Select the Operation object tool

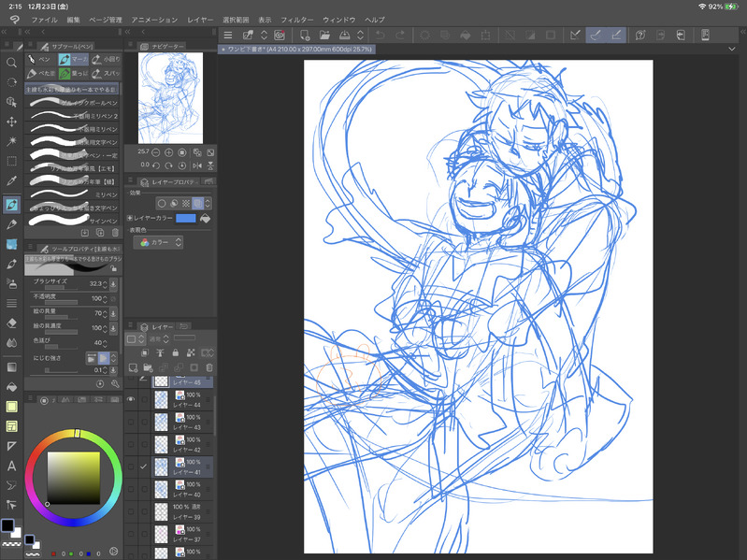pos(11,101)
